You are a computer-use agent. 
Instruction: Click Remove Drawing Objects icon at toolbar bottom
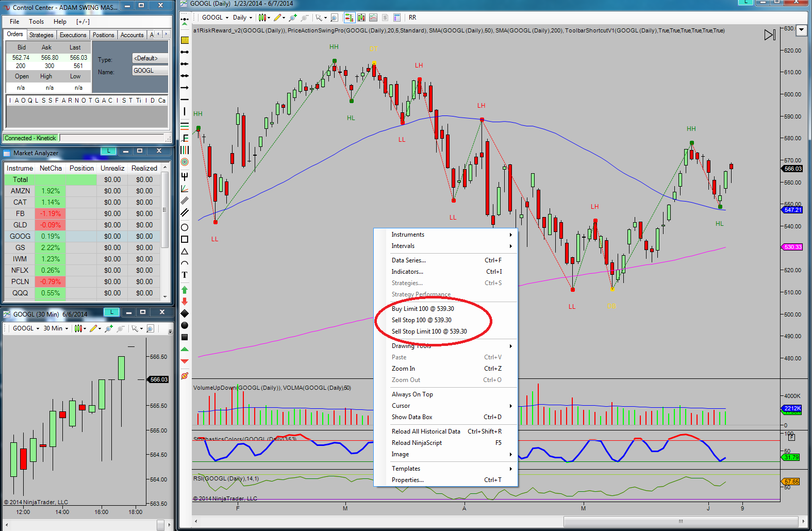(x=185, y=376)
